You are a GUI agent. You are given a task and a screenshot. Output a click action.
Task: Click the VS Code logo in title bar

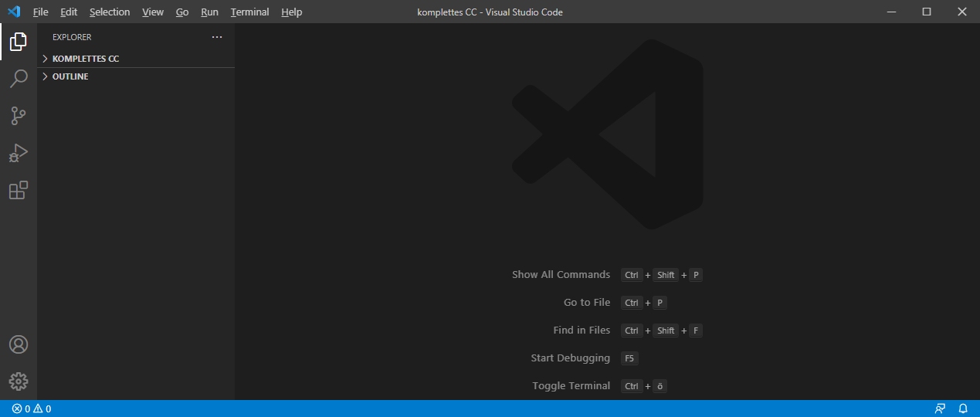(x=13, y=12)
